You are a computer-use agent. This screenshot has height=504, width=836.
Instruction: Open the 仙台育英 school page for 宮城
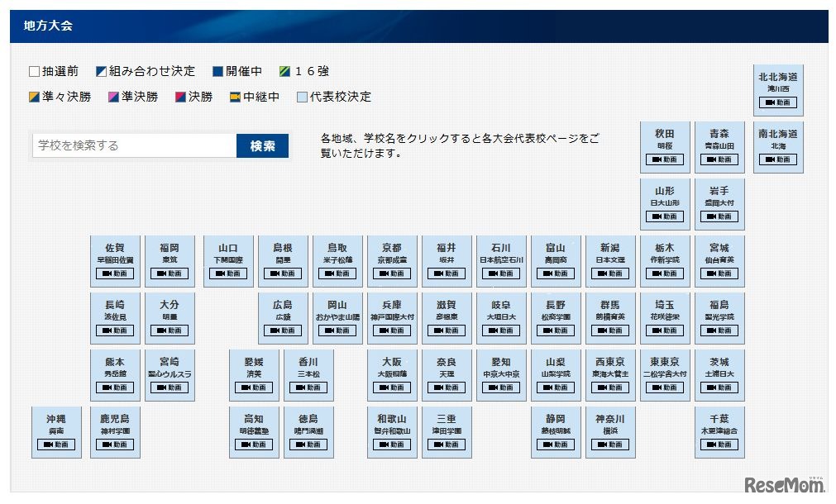pyautogui.click(x=719, y=261)
